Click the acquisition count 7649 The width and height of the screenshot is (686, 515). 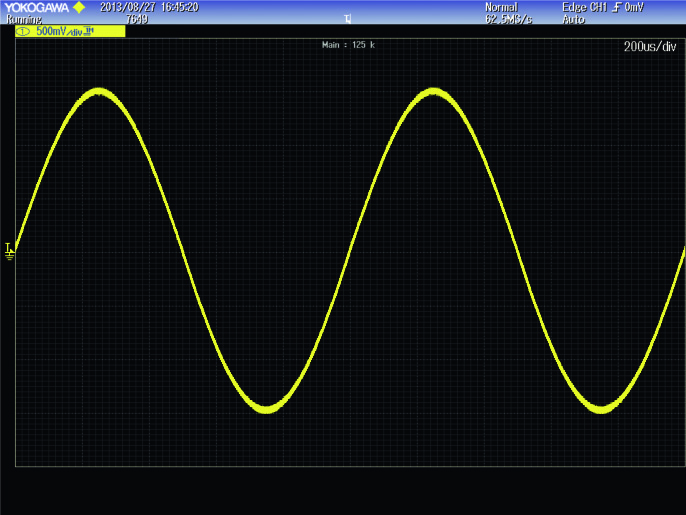(x=137, y=19)
